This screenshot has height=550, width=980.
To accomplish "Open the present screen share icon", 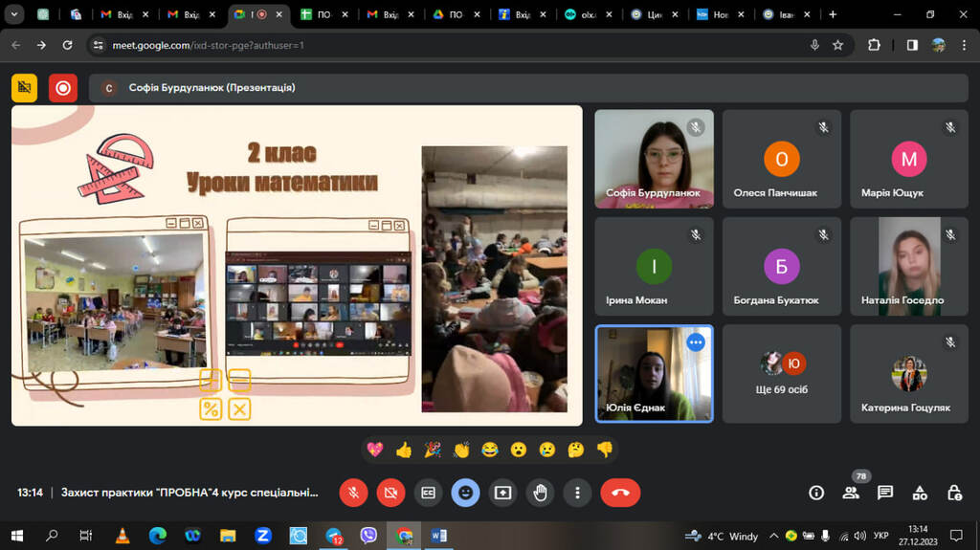I will [x=502, y=493].
